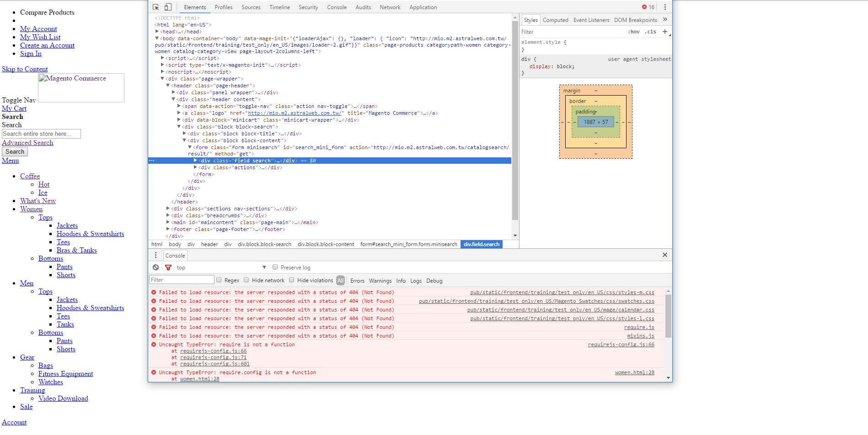Switch to the Computed styles tab
This screenshot has width=868, height=435.
pyautogui.click(x=555, y=20)
